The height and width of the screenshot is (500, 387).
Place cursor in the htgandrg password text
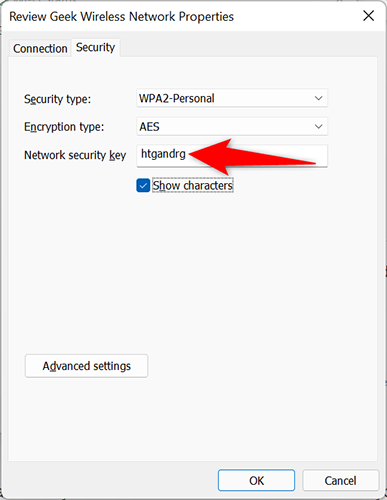tap(163, 154)
